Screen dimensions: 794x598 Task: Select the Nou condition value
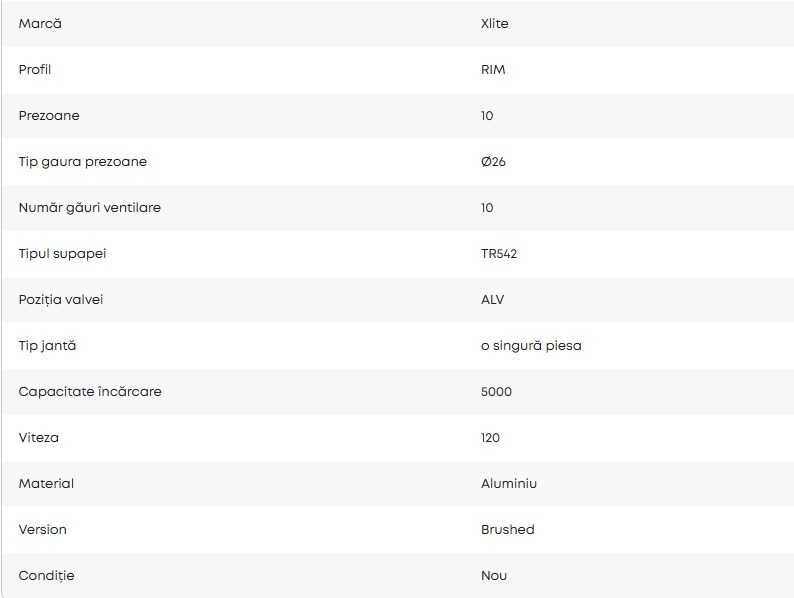point(494,575)
